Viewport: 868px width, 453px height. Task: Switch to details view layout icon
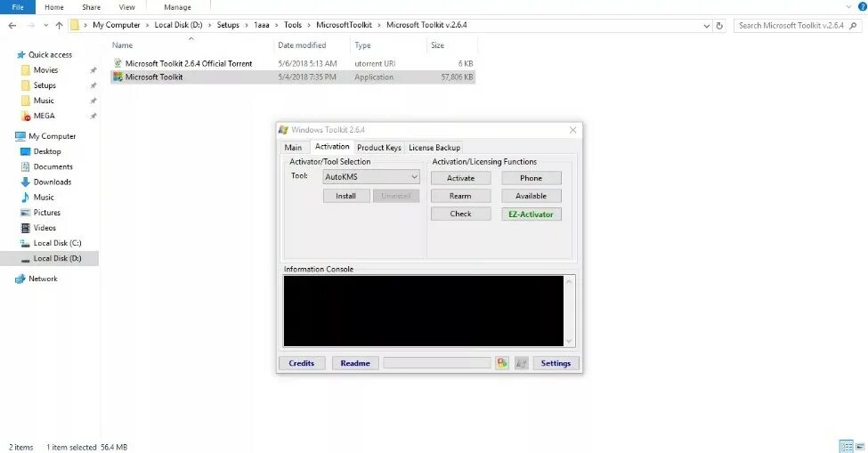[x=847, y=447]
